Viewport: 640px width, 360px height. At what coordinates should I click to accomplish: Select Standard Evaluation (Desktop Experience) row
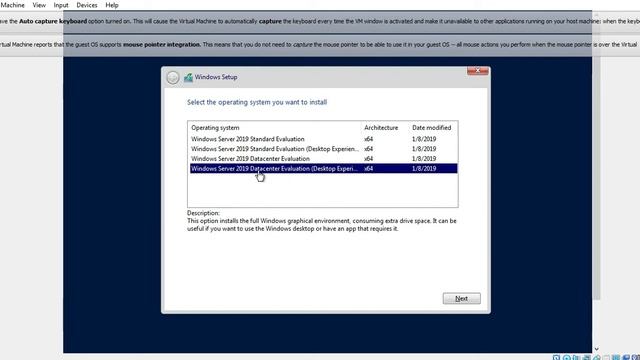click(x=323, y=149)
